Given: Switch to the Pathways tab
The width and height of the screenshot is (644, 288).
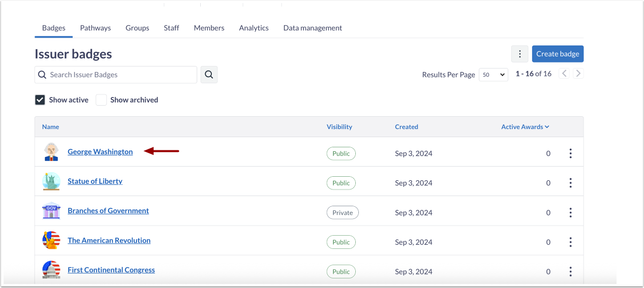Looking at the screenshot, I should [x=96, y=28].
